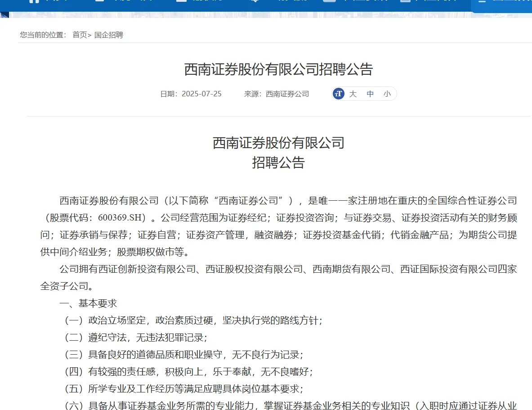This screenshot has height=410, width=532.
Task: Click the body heading line 招聘公告
Action: (278, 162)
